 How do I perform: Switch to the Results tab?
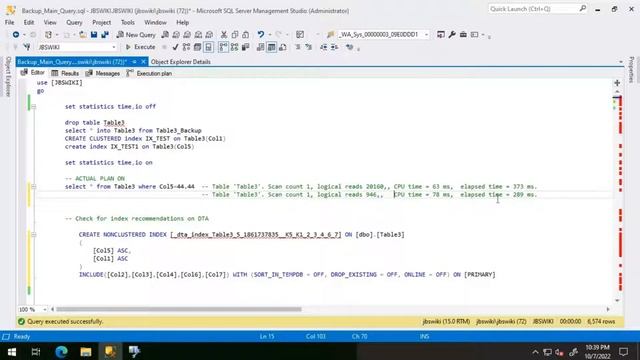tap(65, 73)
